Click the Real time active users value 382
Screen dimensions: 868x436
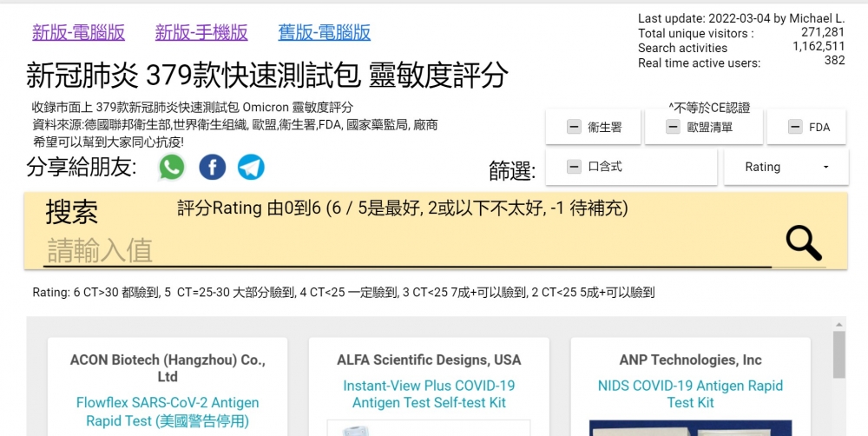[x=835, y=61]
